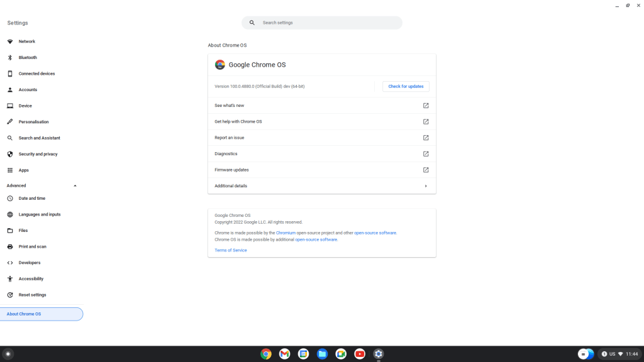Launch YouTube from the shelf
The width and height of the screenshot is (644, 362).
(x=360, y=354)
